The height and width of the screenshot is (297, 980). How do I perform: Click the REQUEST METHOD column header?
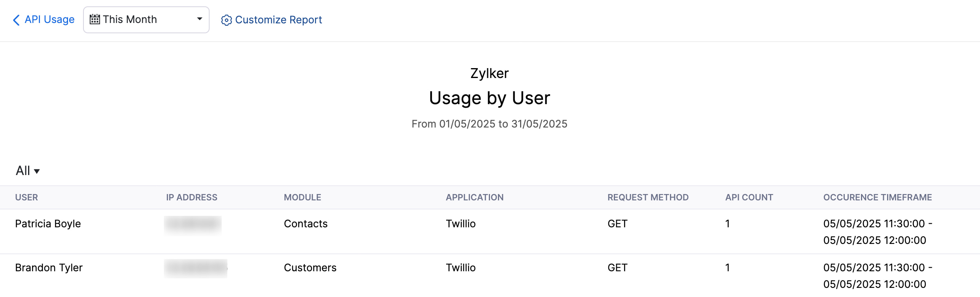click(648, 197)
